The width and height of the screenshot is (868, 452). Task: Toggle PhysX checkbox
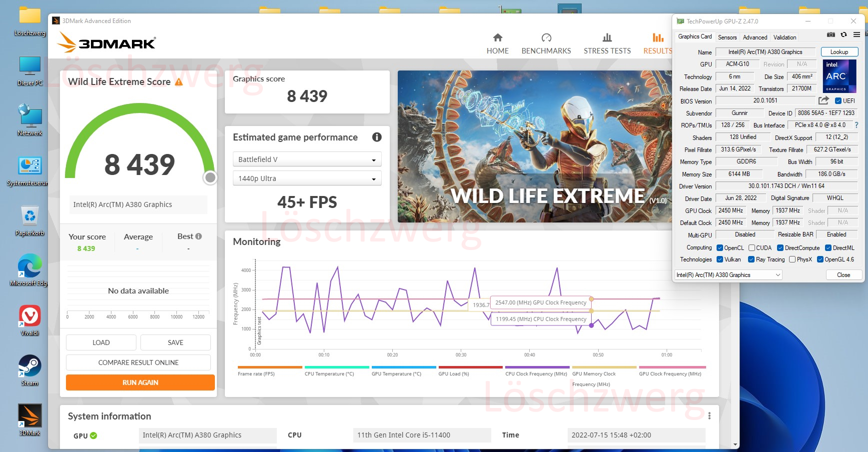pos(792,259)
